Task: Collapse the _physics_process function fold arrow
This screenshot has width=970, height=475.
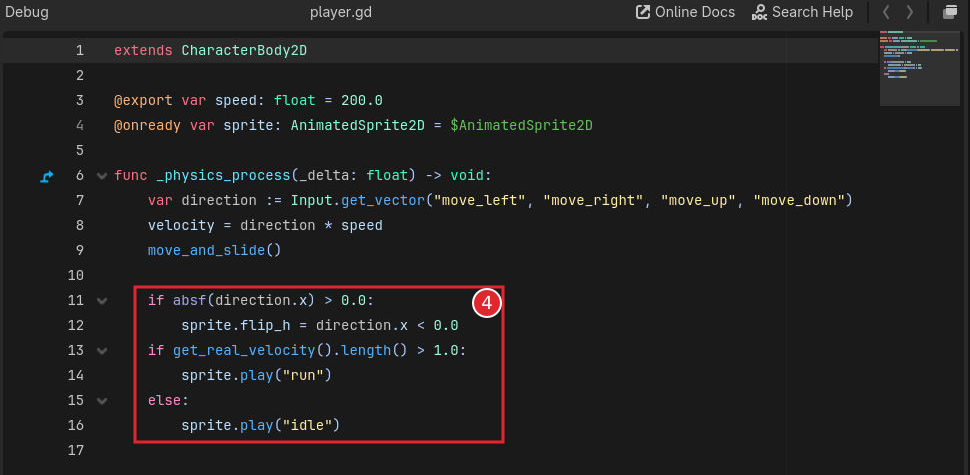Action: click(101, 176)
